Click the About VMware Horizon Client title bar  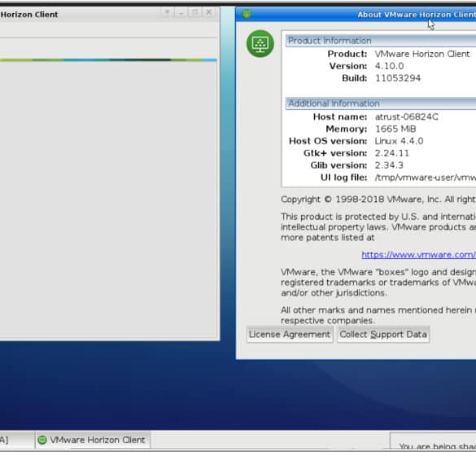click(356, 15)
